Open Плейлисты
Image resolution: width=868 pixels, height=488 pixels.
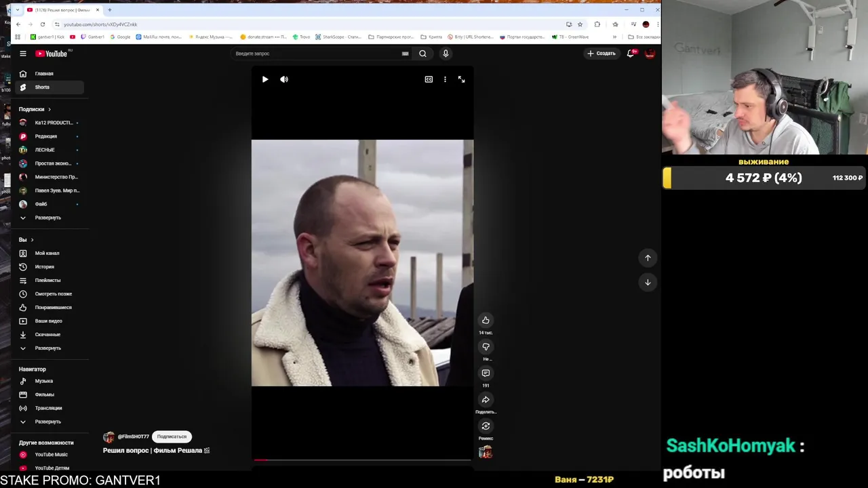49,280
